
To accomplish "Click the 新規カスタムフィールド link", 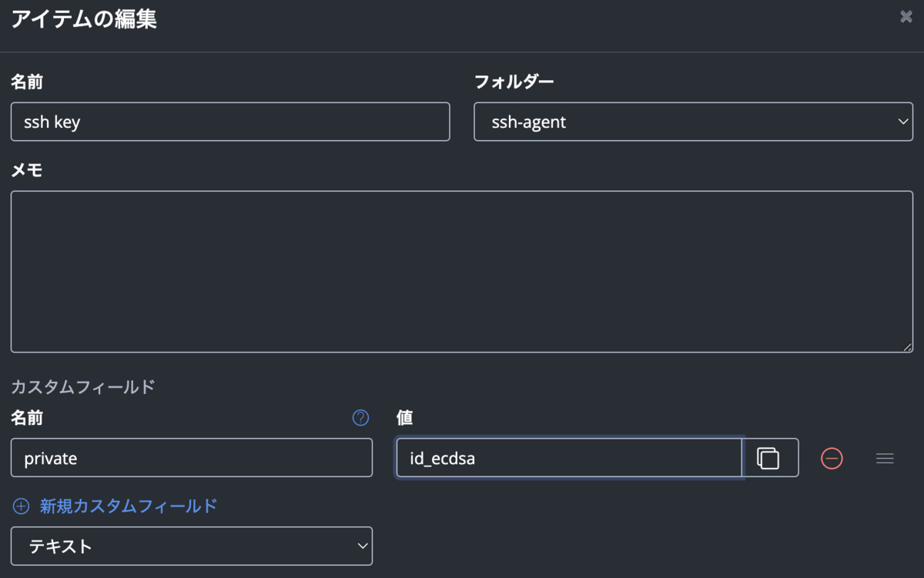I will 129,506.
